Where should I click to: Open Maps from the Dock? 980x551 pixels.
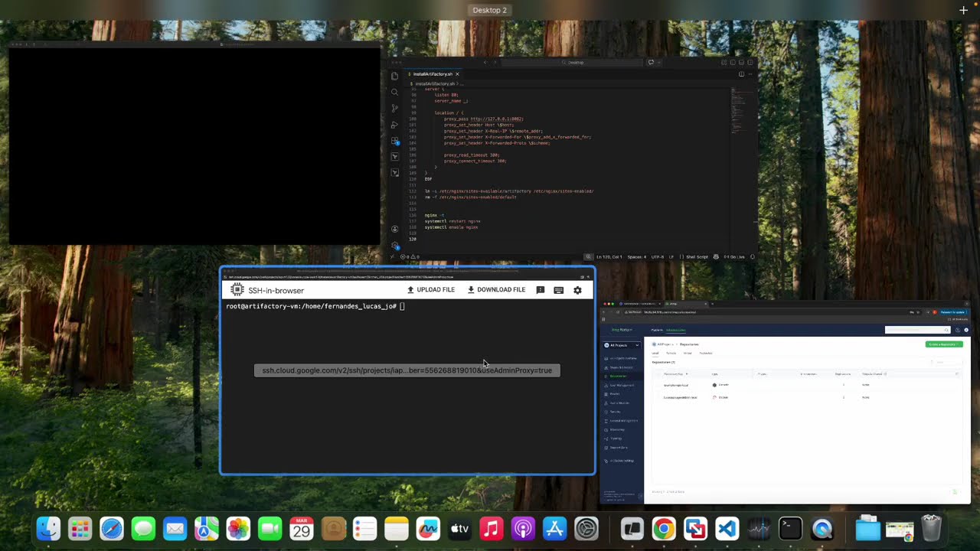click(207, 529)
